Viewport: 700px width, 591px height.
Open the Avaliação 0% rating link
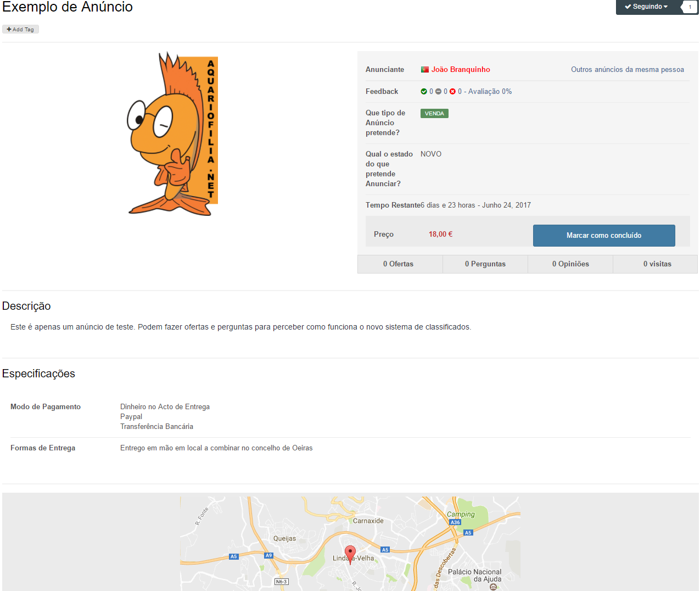pos(490,92)
